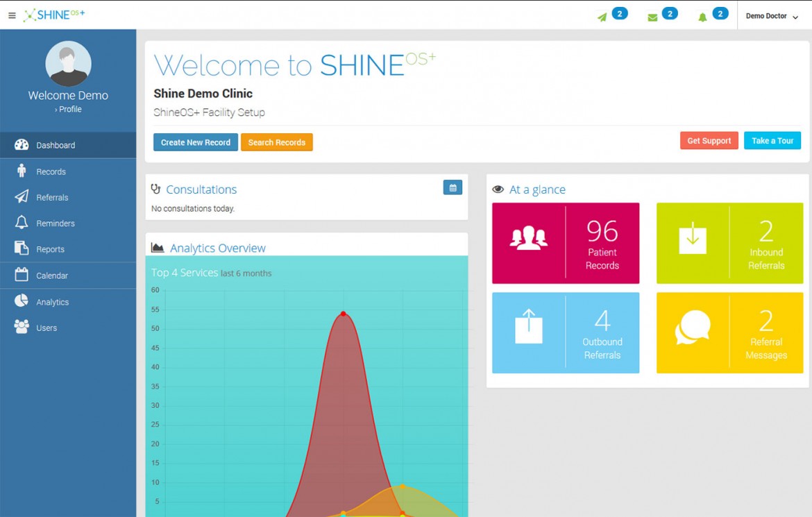The image size is (812, 517).
Task: Open Records in the sidebar
Action: point(68,171)
